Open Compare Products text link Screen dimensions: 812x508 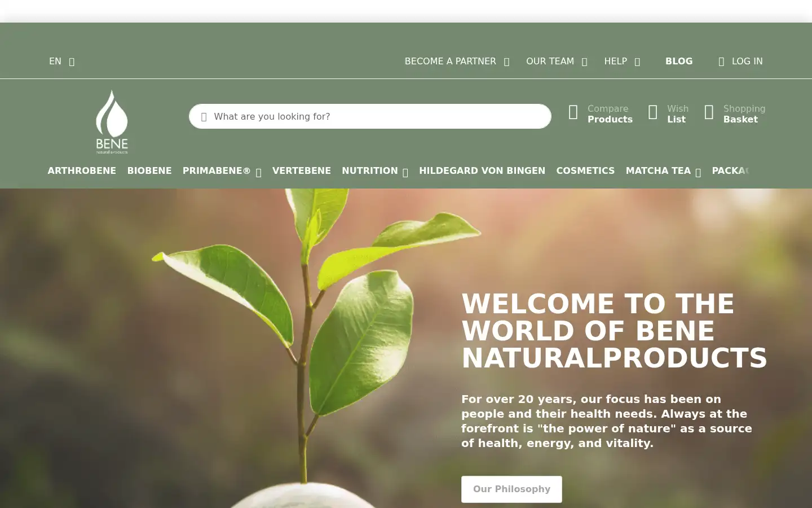tap(610, 114)
